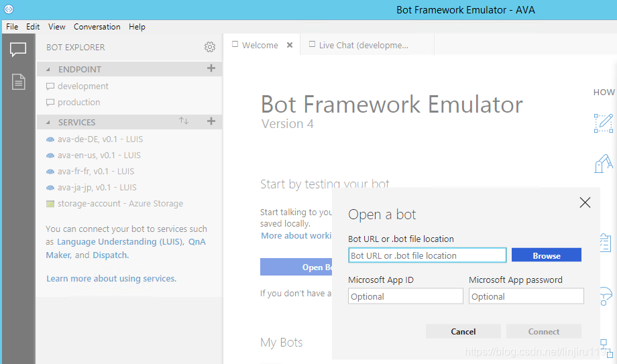Click the production endpoint chat icon
The height and width of the screenshot is (364, 617).
point(50,103)
